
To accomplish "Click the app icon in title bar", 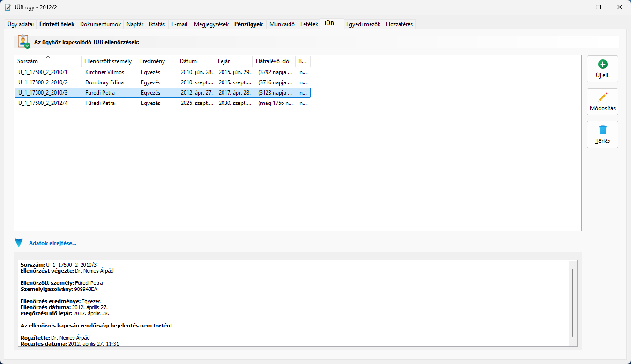I will pos(7,7).
